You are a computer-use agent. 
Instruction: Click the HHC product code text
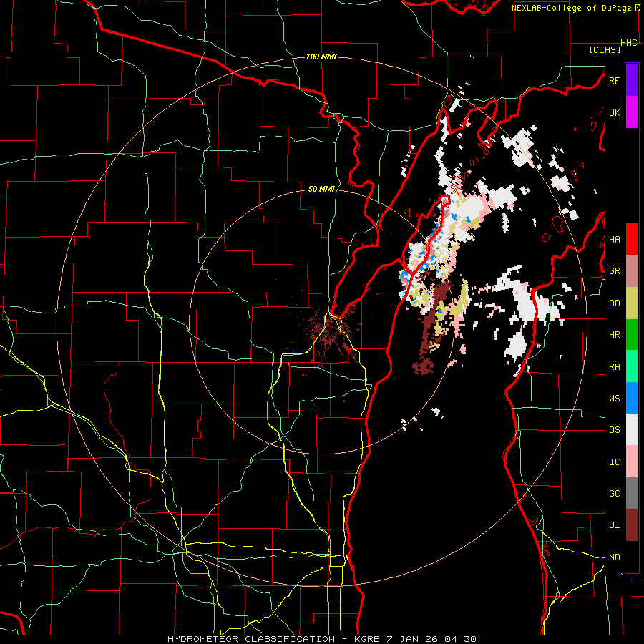tap(629, 43)
